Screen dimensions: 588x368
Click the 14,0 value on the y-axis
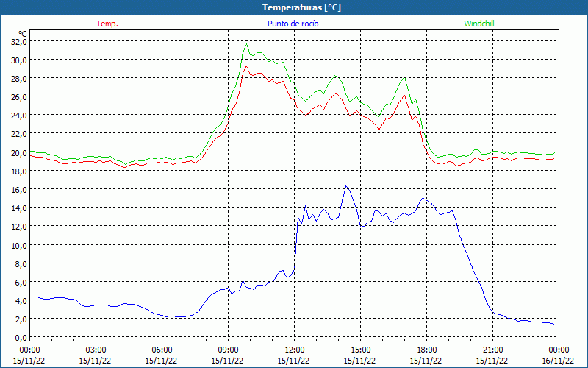pyautogui.click(x=19, y=208)
